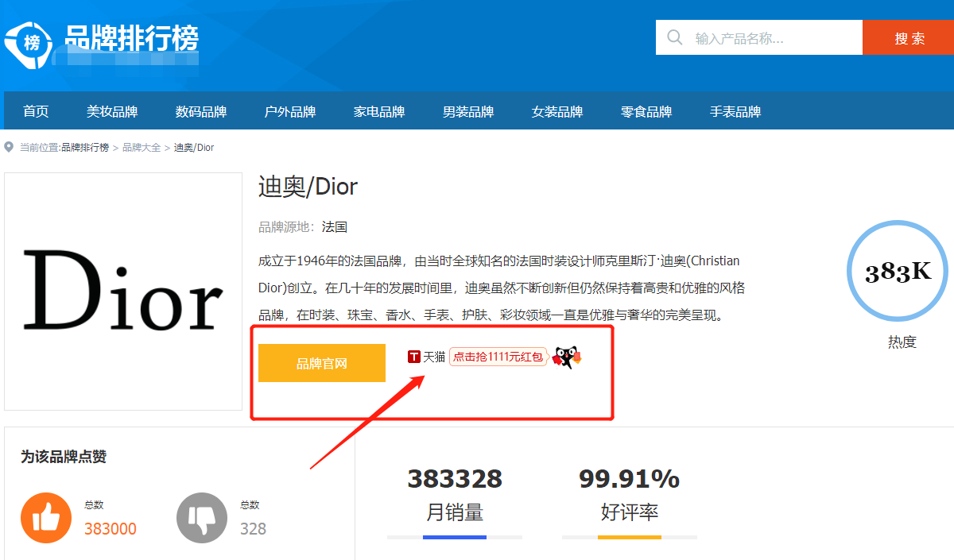
Task: Click the Tmall cat mascot icon
Action: click(x=566, y=357)
